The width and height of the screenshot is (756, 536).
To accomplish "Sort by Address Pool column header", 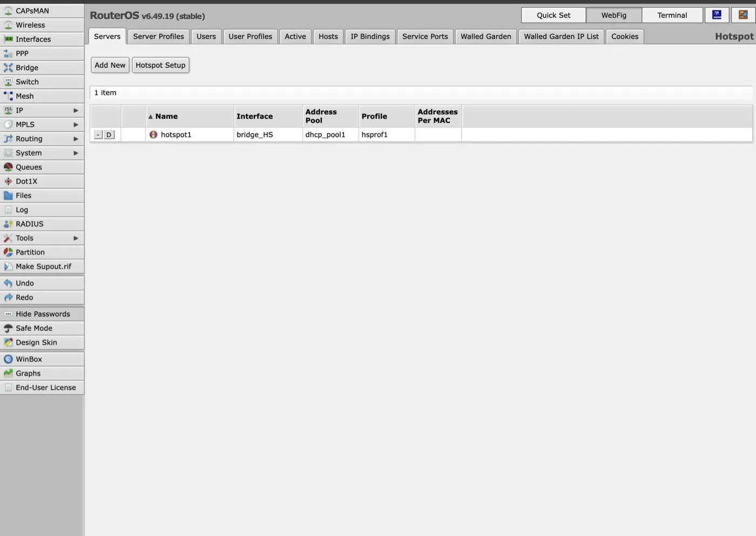I will click(330, 116).
